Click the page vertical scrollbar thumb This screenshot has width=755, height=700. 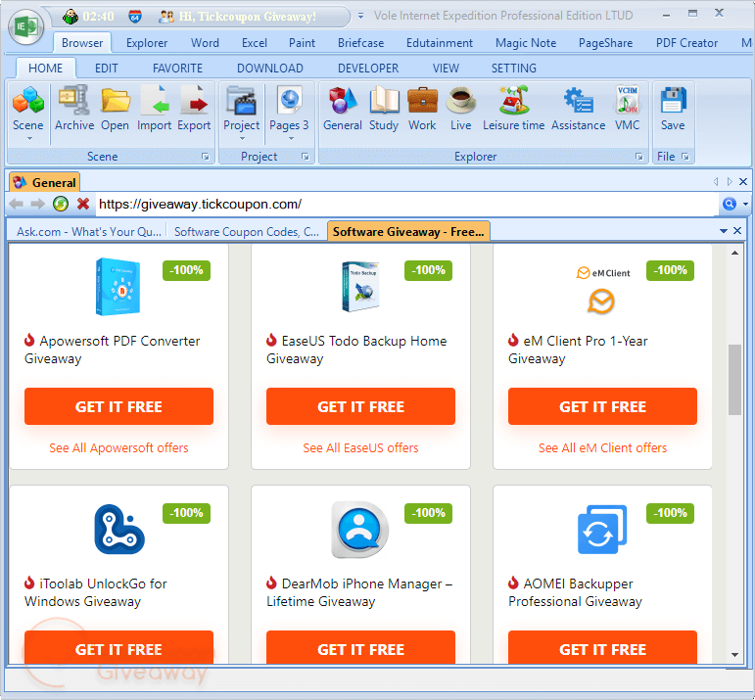tap(734, 379)
